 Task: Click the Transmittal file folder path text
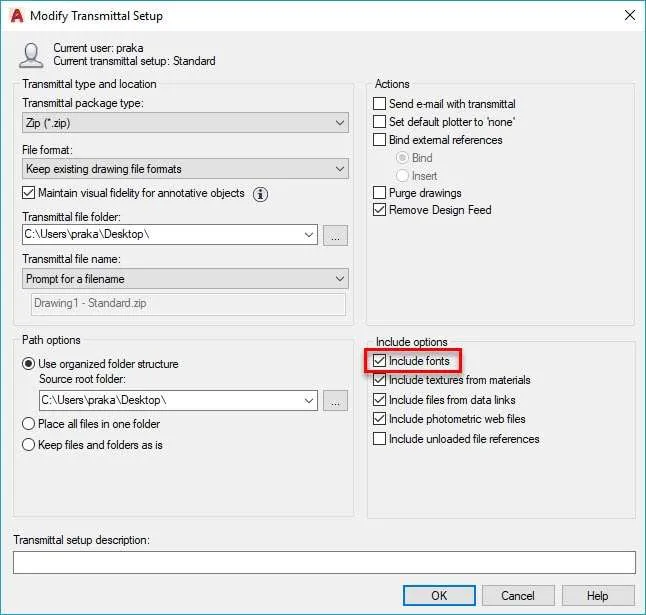pyautogui.click(x=87, y=234)
